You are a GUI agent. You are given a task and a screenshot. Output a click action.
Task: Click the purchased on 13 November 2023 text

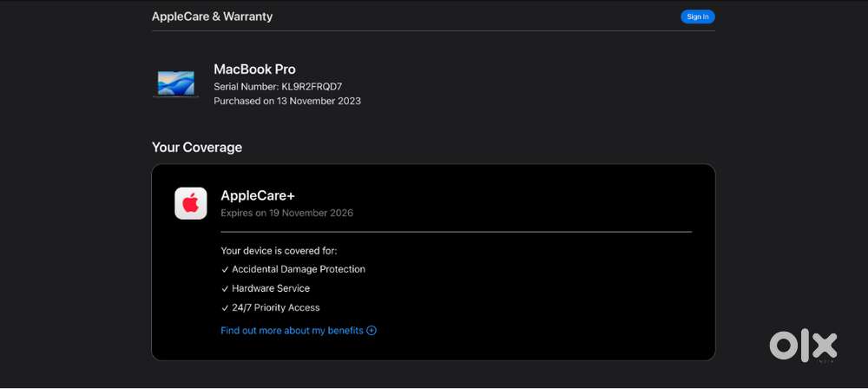pos(287,101)
